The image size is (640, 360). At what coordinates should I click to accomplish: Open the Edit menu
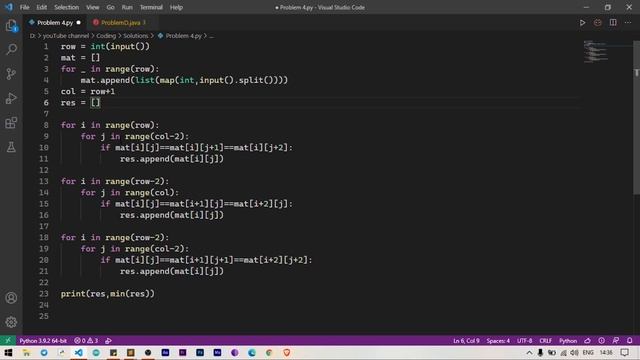coord(42,7)
